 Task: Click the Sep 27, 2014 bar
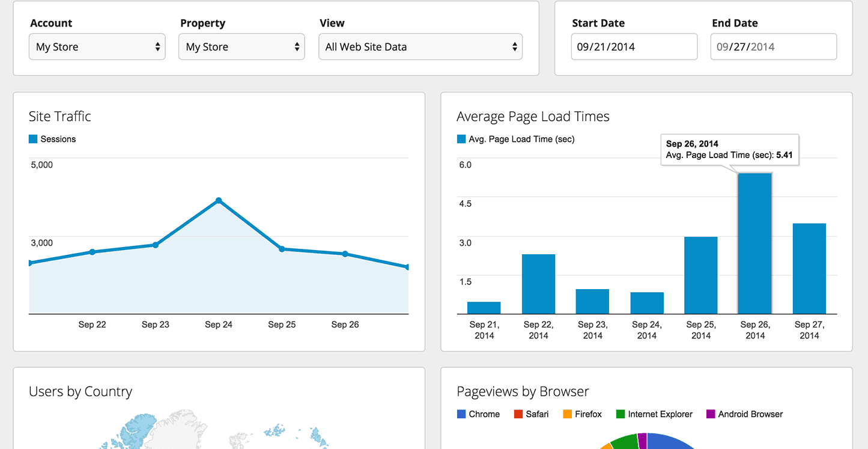(x=809, y=269)
